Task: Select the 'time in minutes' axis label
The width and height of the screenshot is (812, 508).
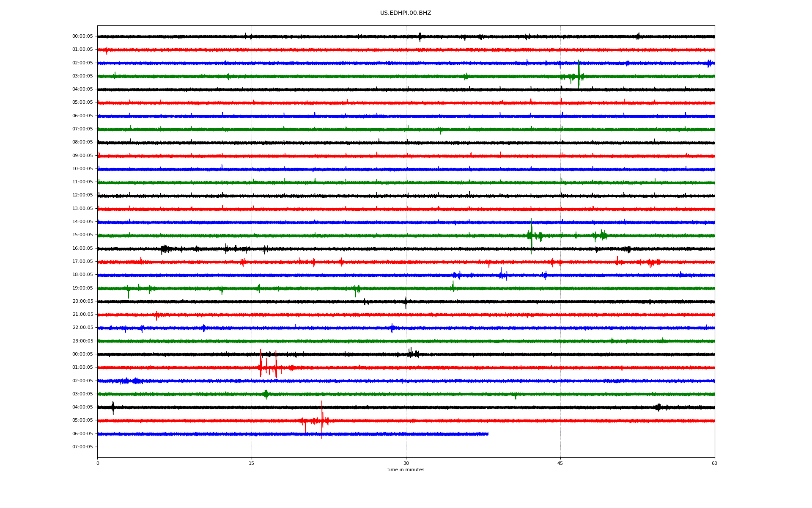Action: 406,470
